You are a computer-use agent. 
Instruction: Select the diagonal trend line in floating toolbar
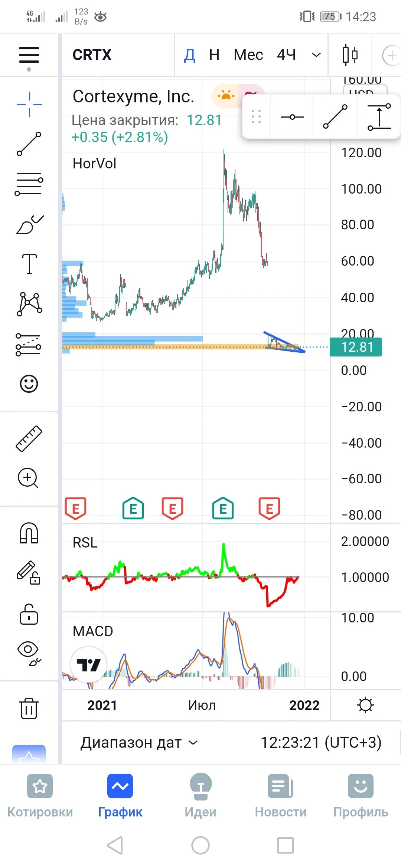click(335, 117)
